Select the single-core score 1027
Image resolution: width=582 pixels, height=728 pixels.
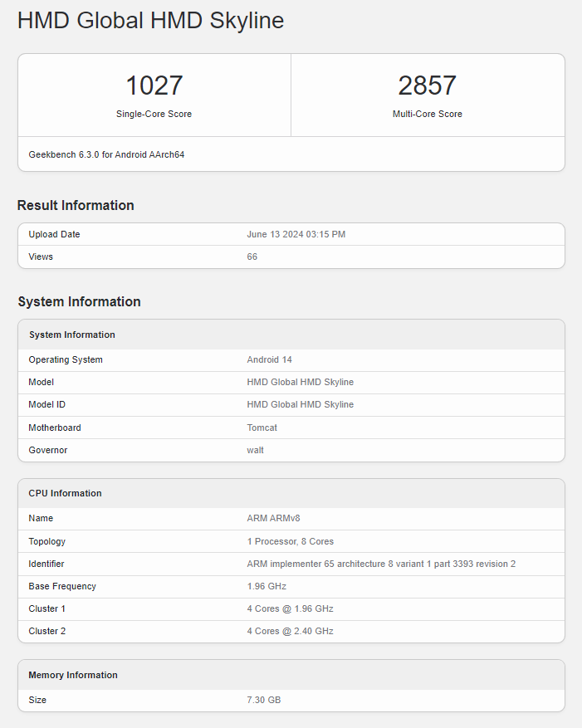pyautogui.click(x=154, y=86)
